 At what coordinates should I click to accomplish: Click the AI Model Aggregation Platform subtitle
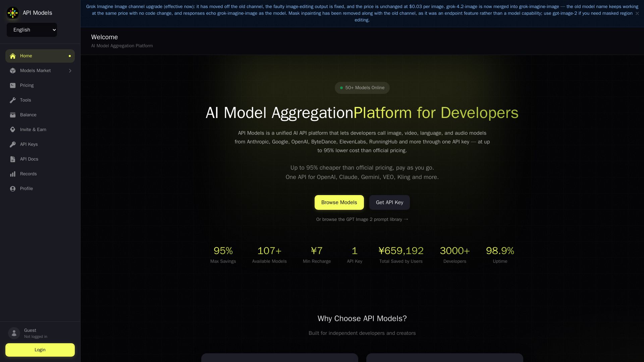coord(122,46)
